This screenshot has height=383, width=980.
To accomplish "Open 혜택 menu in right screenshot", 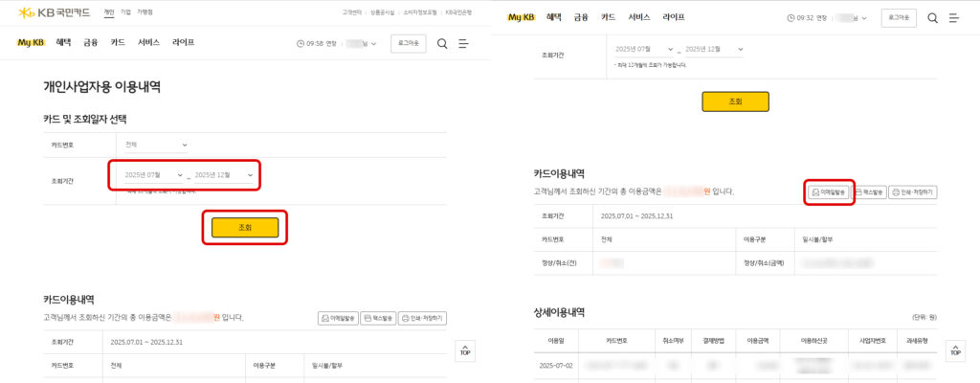I will [x=554, y=17].
